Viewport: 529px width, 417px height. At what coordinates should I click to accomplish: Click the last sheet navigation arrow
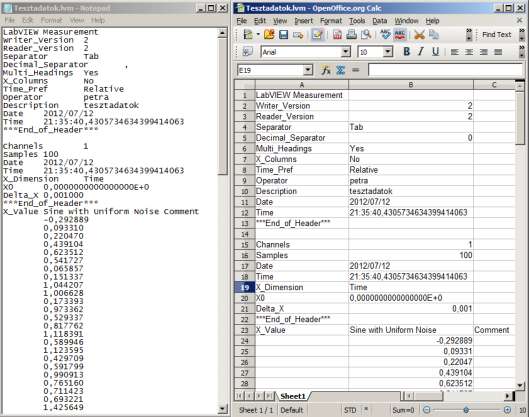269,396
